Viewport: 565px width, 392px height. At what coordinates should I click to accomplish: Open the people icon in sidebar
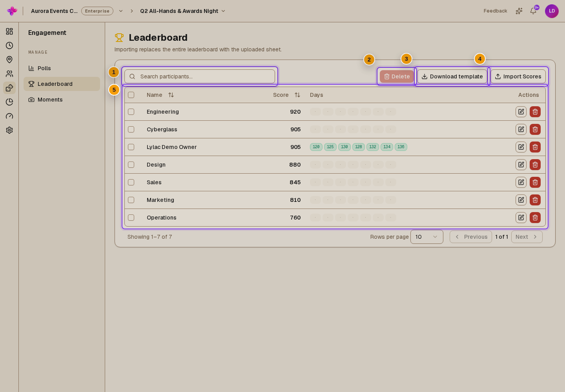coord(9,74)
